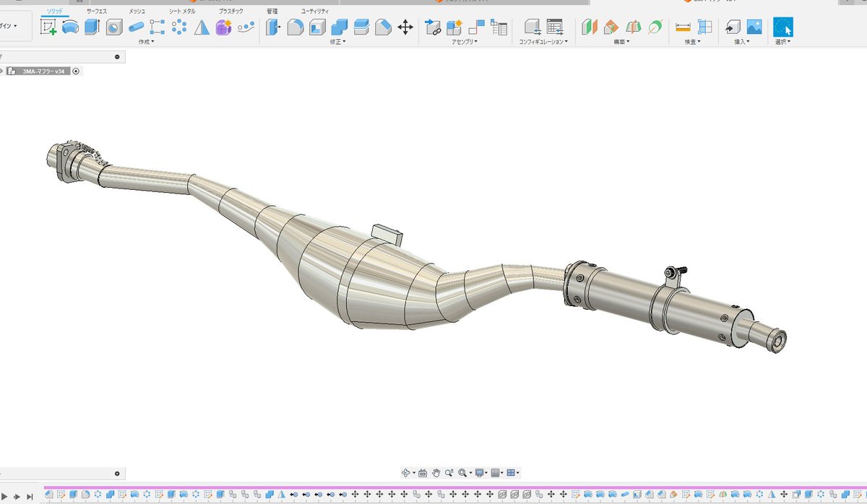This screenshot has height=504, width=867.
Task: Open the purple Create Form tool
Action: pos(224,27)
